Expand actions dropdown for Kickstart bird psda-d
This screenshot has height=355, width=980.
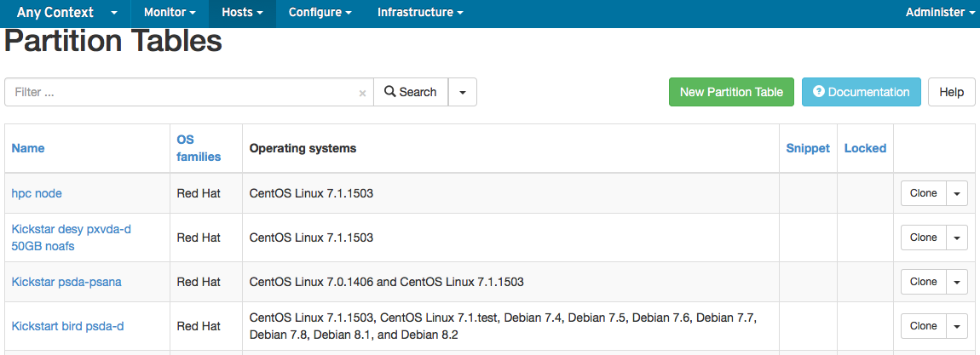coord(957,326)
